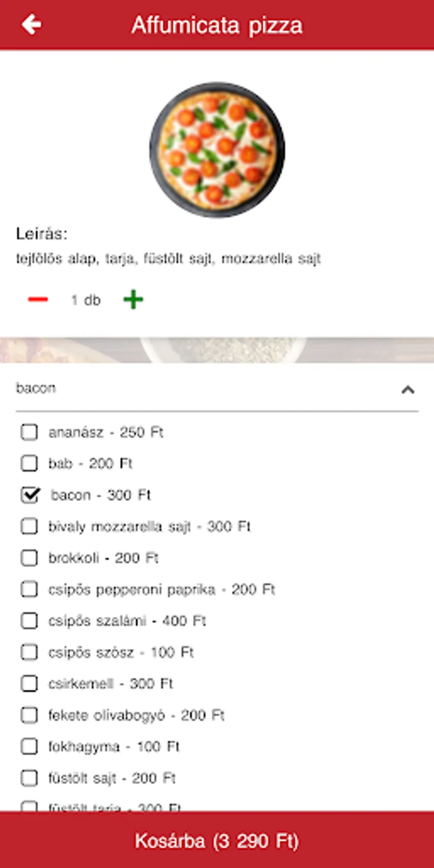The width and height of the screenshot is (434, 868).
Task: Check the ananász topping checkbox
Action: click(29, 432)
